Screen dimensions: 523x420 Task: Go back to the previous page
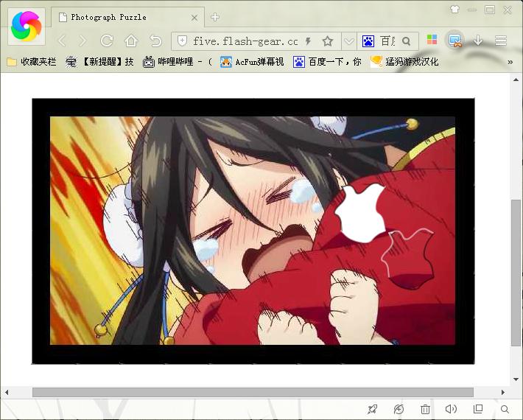pos(61,41)
